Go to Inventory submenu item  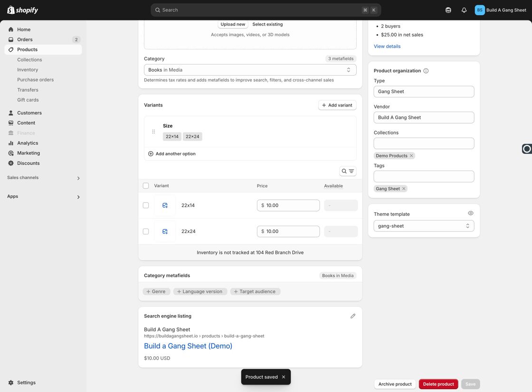tap(28, 69)
